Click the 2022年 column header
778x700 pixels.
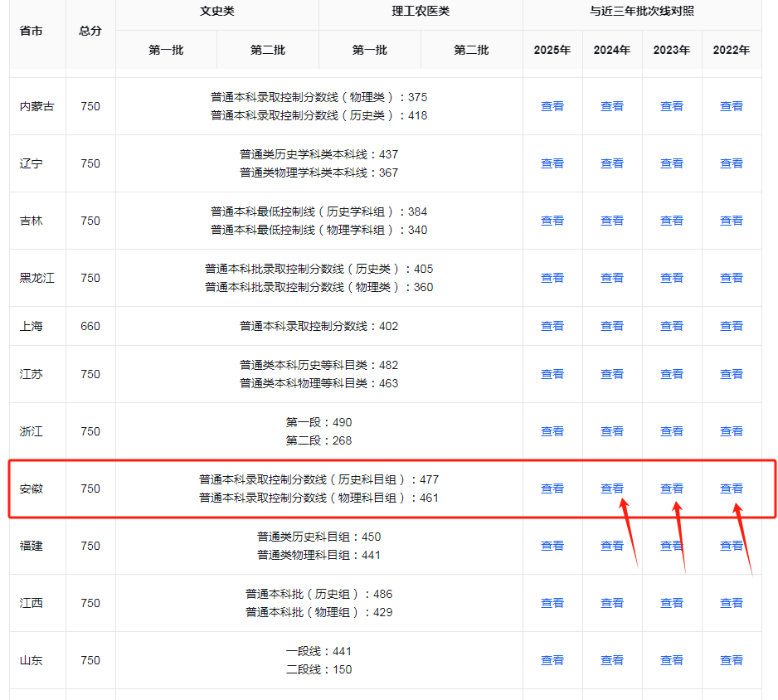[x=732, y=50]
